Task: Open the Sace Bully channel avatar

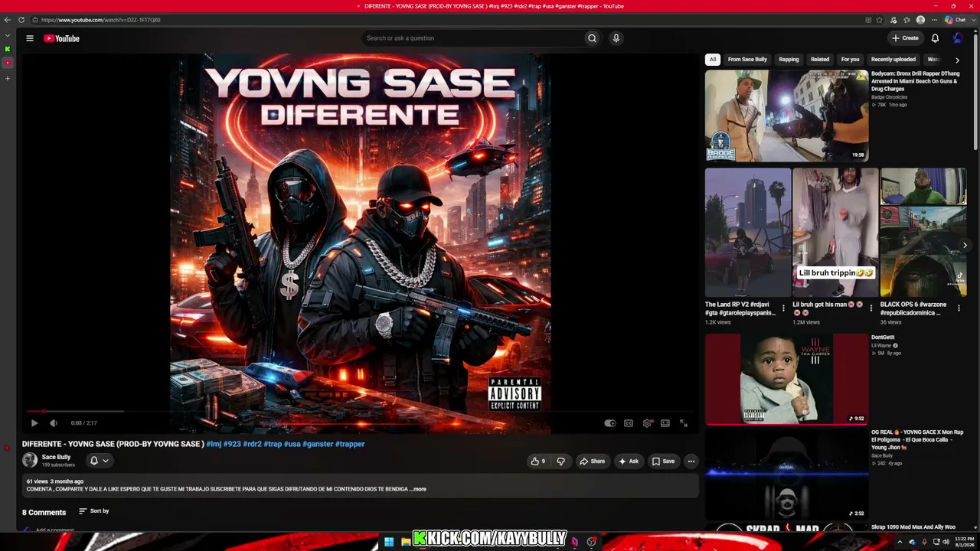Action: (30, 460)
